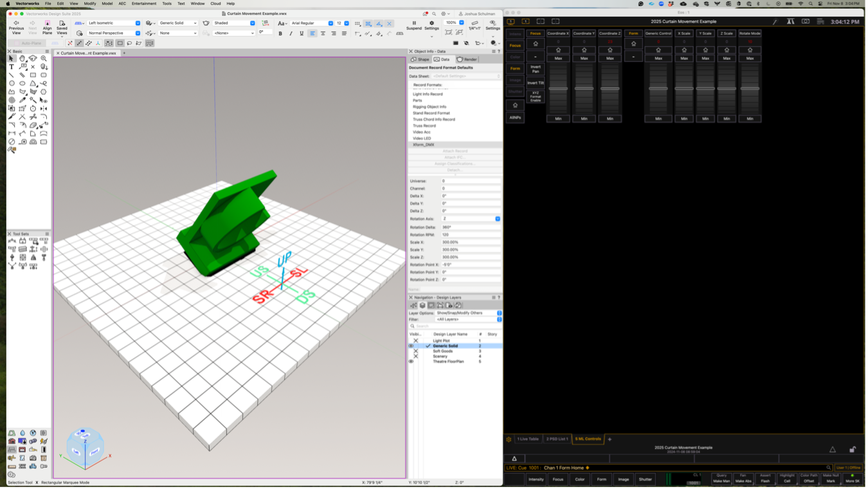Open the Left Isometric view dropdown
Viewport: 868px width, 489px height.
pyautogui.click(x=114, y=23)
